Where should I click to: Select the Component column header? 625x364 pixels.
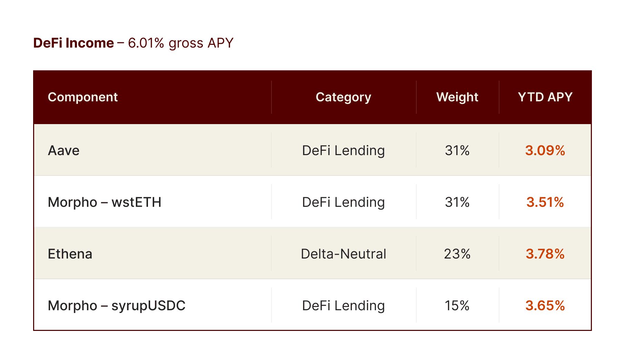83,97
